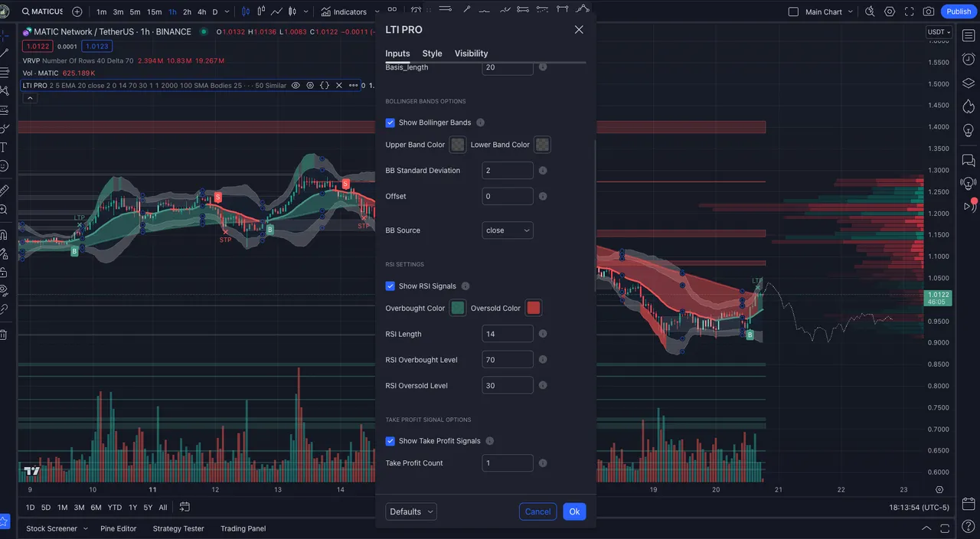Viewport: 980px width, 539px height.
Task: Open LTI PRO indicator settings gear
Action: [310, 86]
